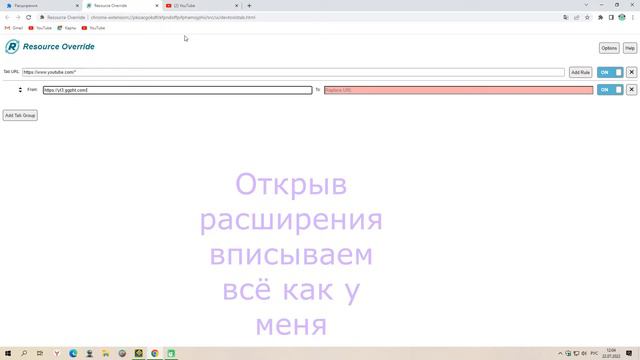Click the Add Tab Group button
640x360 pixels.
20,116
